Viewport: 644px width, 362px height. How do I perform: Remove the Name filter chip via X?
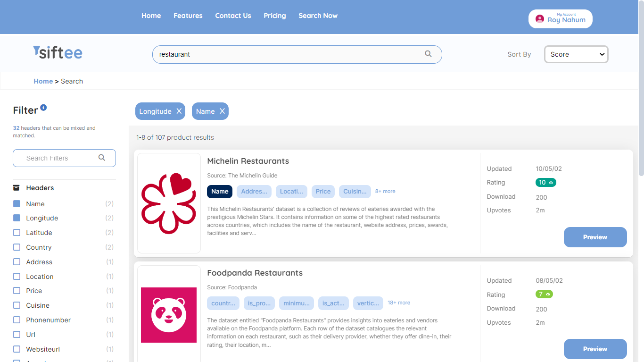coord(222,111)
